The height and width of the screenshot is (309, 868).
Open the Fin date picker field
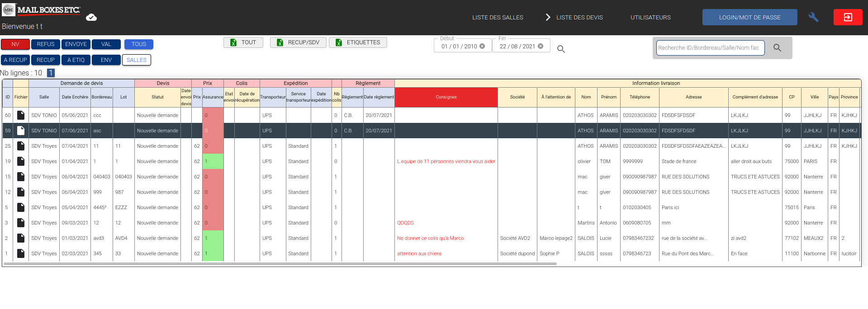[x=517, y=46]
